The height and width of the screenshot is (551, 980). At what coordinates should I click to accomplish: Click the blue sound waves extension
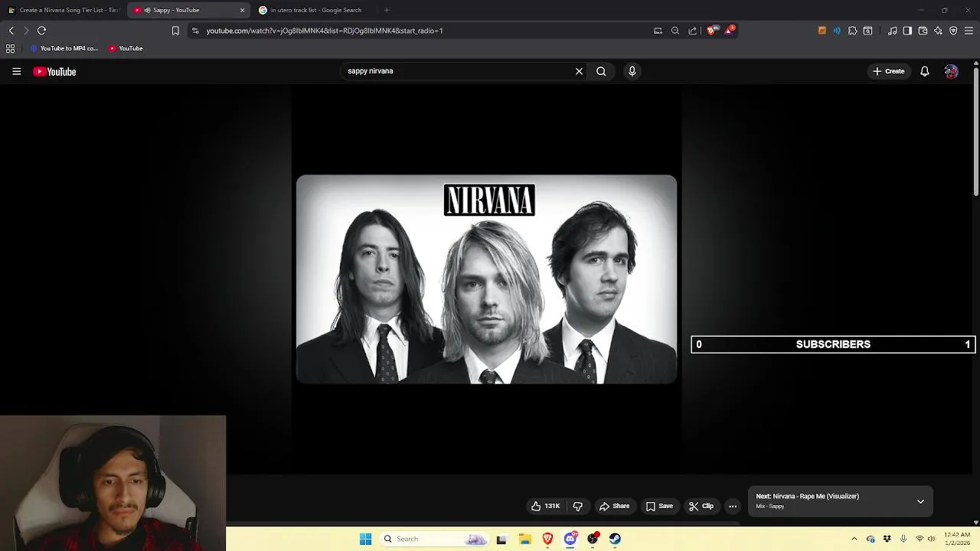[x=837, y=31]
